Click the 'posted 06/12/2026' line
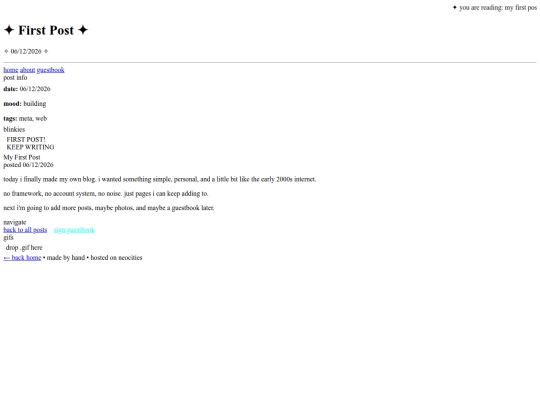Image resolution: width=540 pixels, height=405 pixels. coord(29,165)
